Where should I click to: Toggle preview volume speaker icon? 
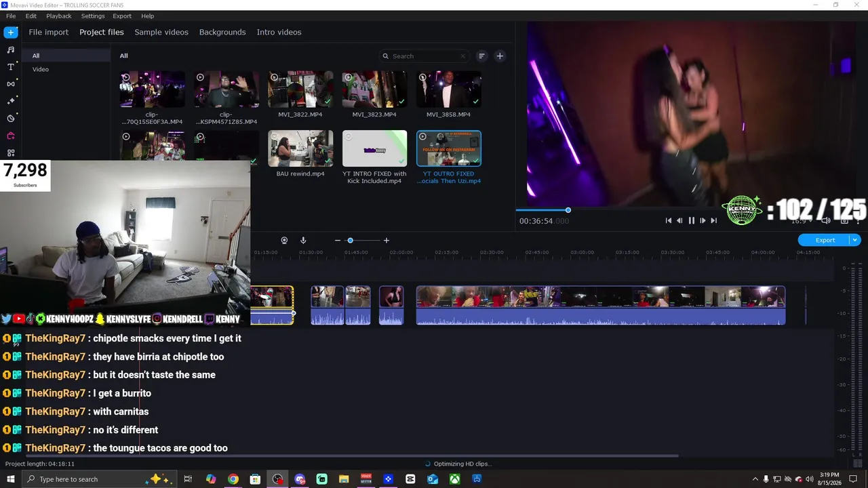pyautogui.click(x=826, y=220)
